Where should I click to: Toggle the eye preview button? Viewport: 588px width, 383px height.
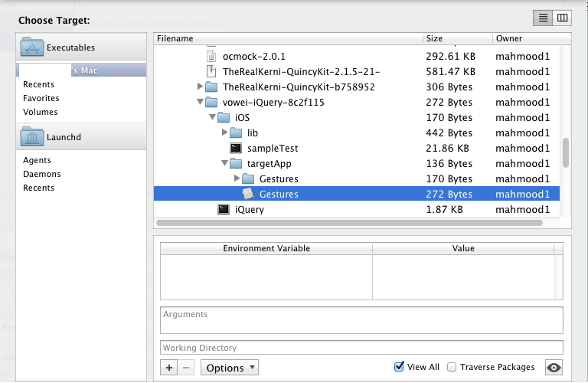click(554, 367)
